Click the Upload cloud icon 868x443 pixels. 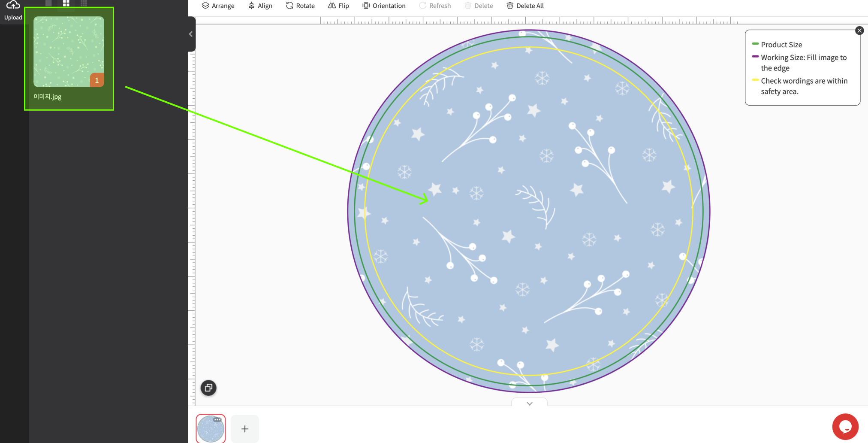click(x=13, y=5)
